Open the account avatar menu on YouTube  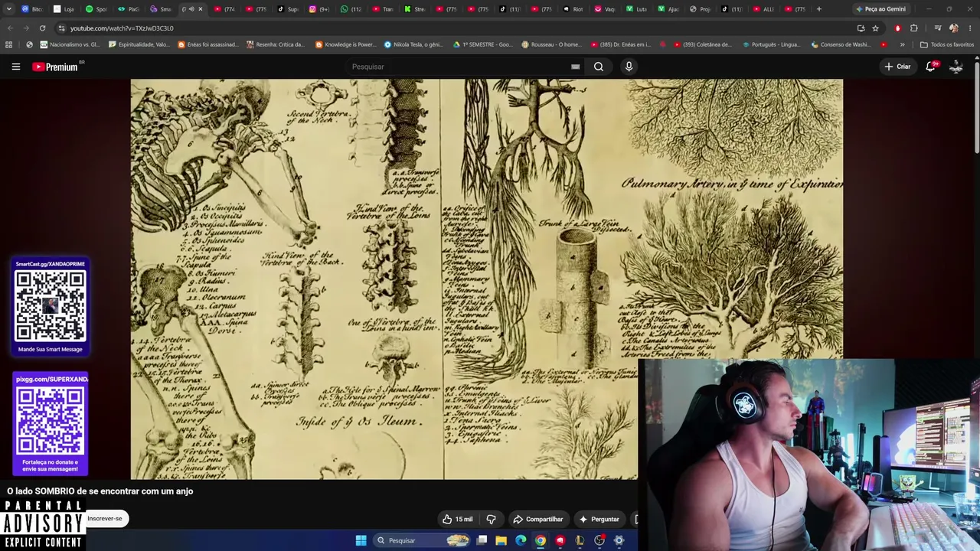point(956,67)
